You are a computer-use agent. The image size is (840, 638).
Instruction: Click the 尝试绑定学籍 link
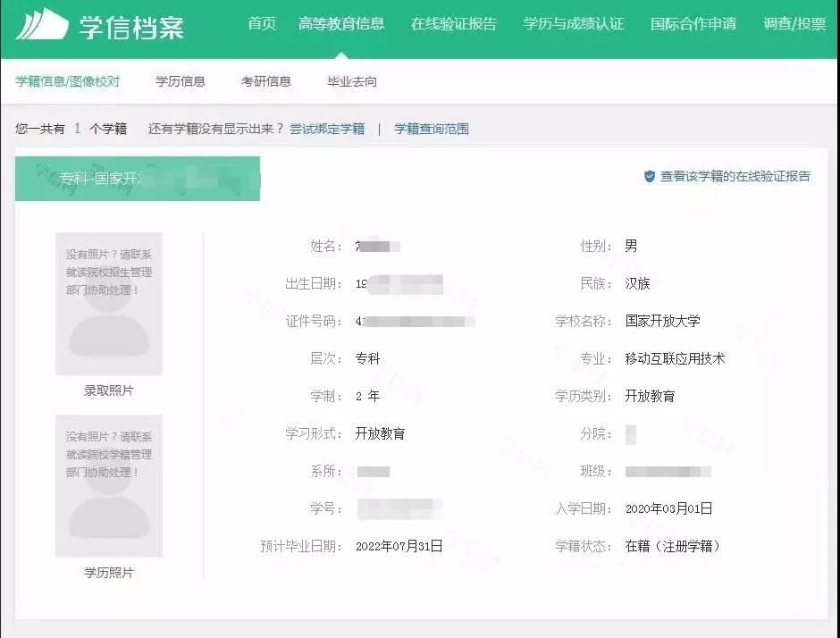[x=327, y=129]
